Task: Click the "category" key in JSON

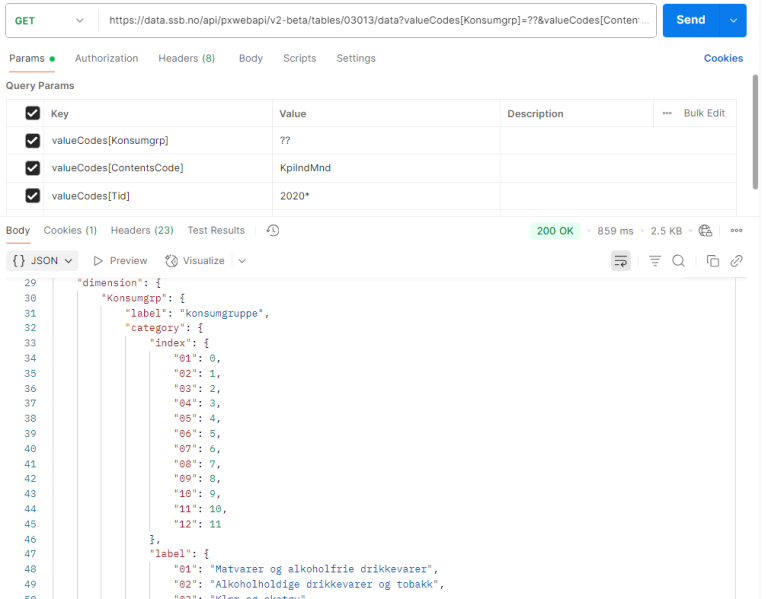Action: (155, 328)
